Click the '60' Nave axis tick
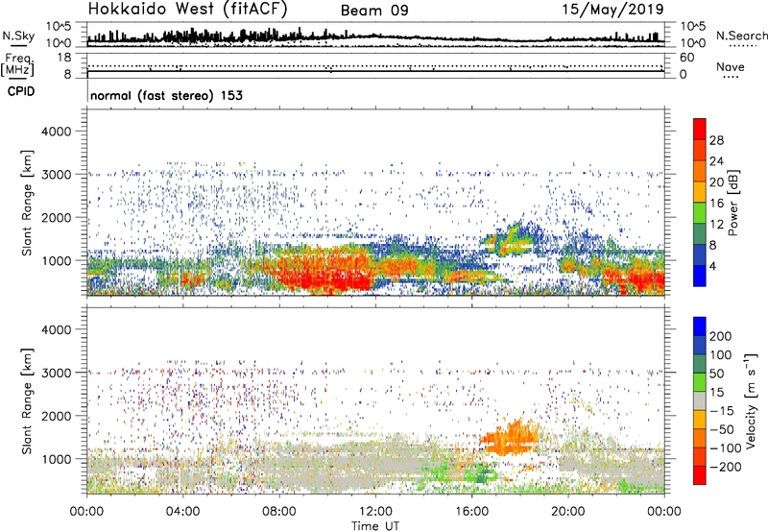This screenshot has height=532, width=768. pos(686,58)
